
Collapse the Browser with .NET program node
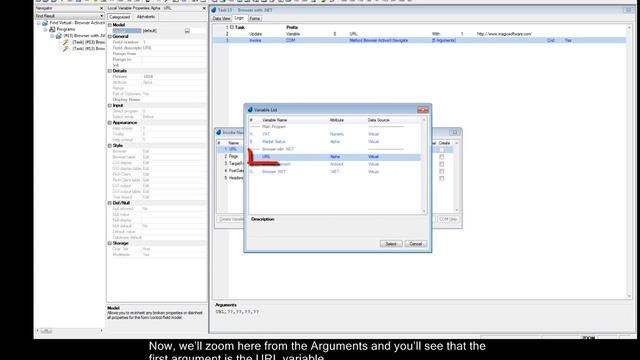click(x=52, y=36)
